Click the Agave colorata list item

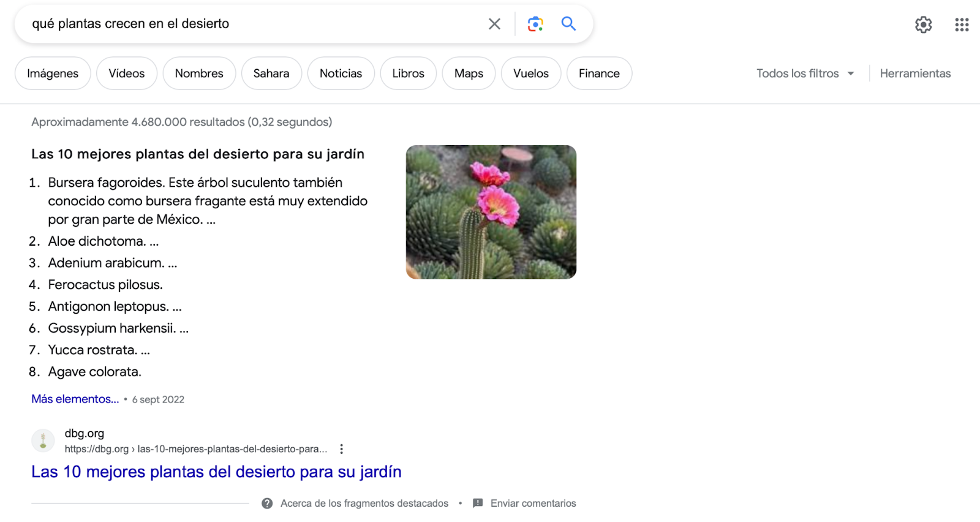pos(94,372)
